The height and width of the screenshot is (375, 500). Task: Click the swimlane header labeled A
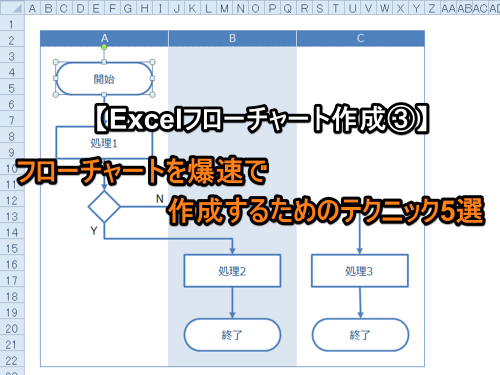(104, 38)
